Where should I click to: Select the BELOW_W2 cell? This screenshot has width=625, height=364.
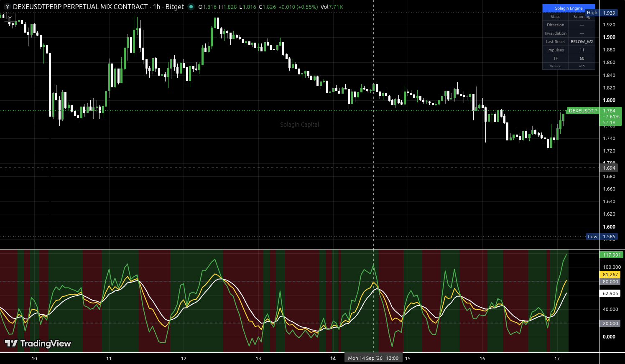582,42
